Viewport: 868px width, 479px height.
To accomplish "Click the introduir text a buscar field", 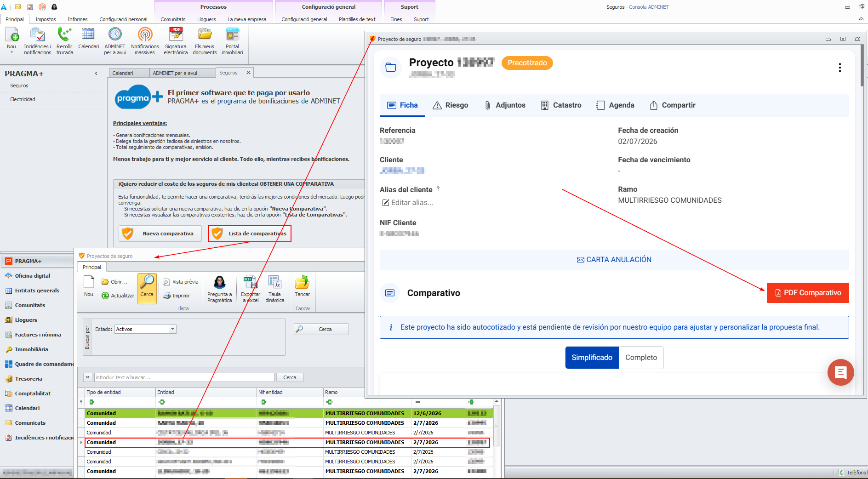I will (x=184, y=377).
